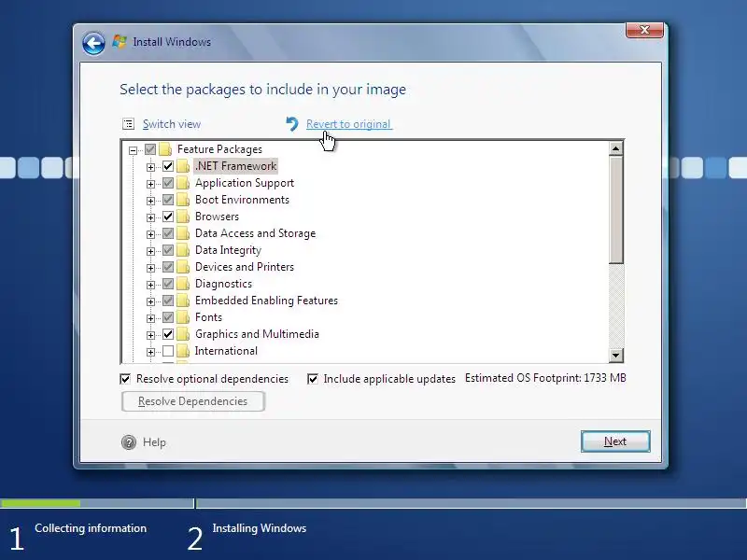The image size is (747, 560).
Task: Select the Data Integrity tree item label
Action: [228, 250]
